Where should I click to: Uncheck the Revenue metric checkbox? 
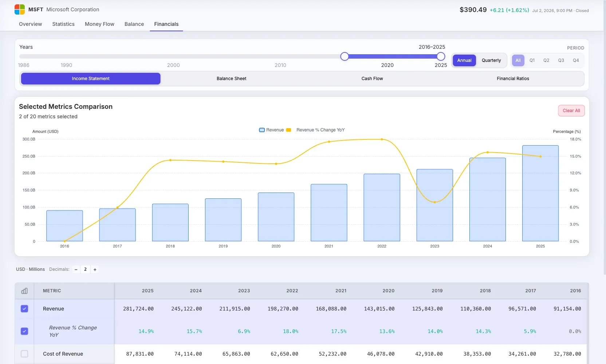[24, 309]
